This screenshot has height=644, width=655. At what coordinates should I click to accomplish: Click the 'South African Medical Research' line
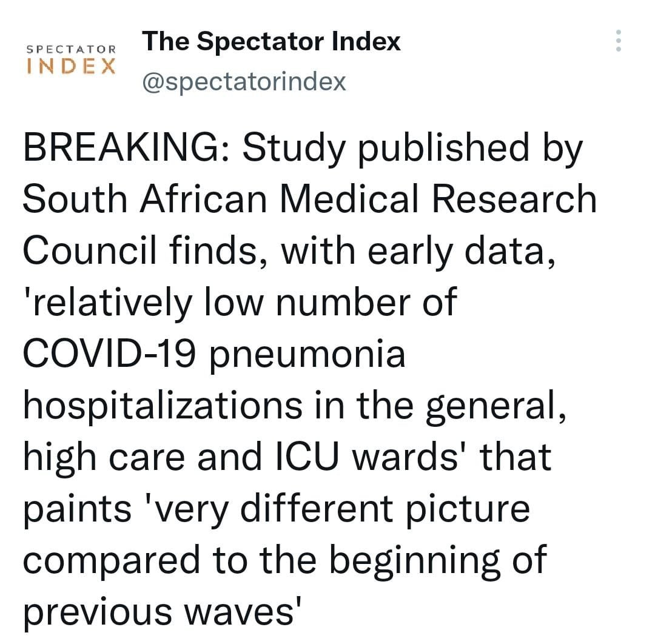tap(309, 200)
